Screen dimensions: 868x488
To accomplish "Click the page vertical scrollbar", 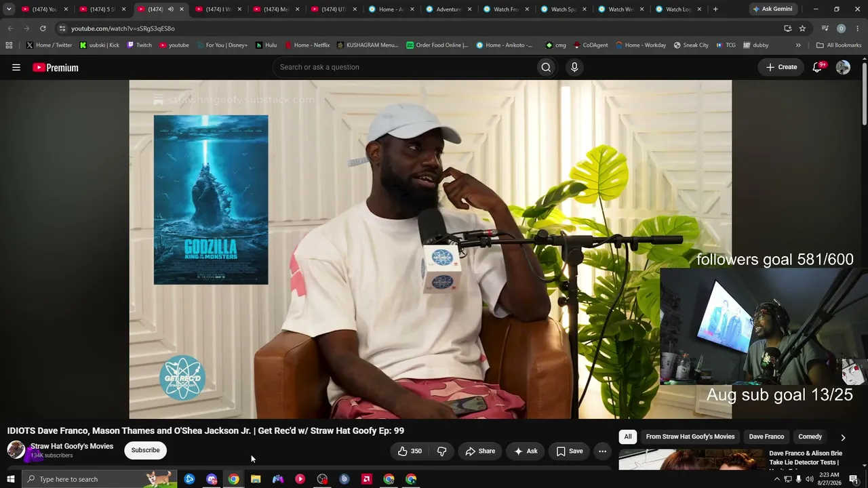I will click(865, 95).
